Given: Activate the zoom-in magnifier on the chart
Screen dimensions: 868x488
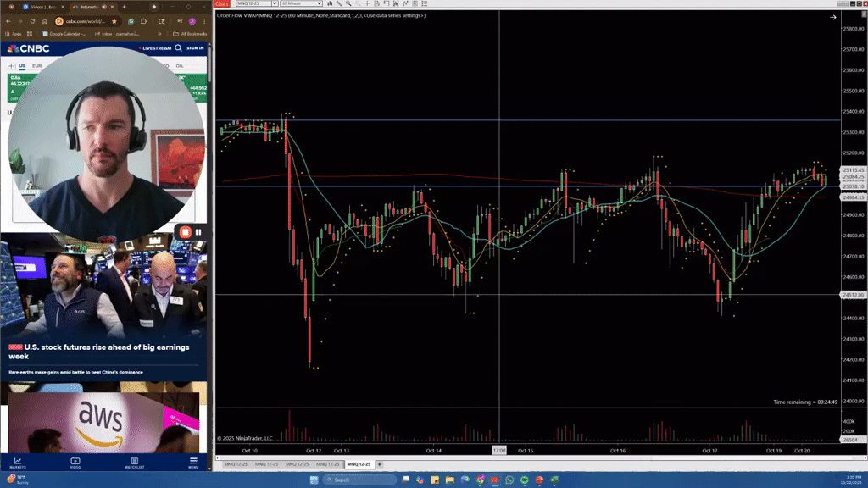Looking at the screenshot, I should [348, 3].
